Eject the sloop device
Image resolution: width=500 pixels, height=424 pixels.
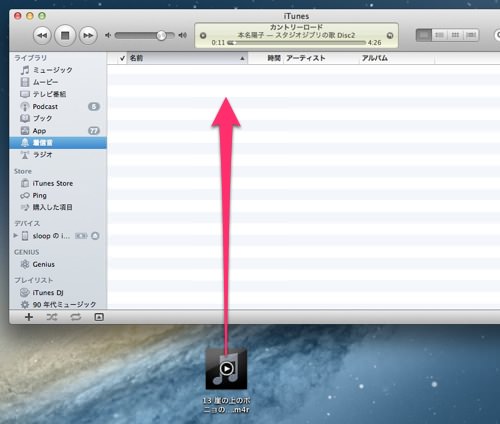(95, 236)
